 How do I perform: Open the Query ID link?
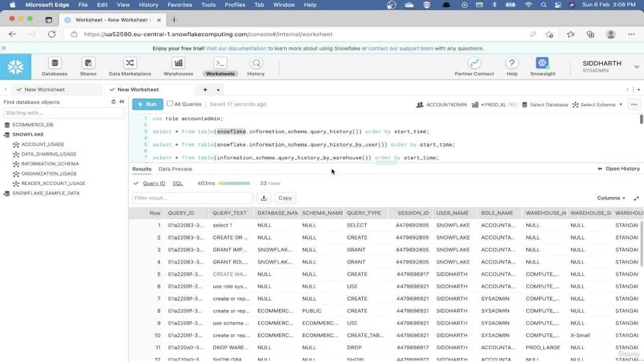pos(154,184)
